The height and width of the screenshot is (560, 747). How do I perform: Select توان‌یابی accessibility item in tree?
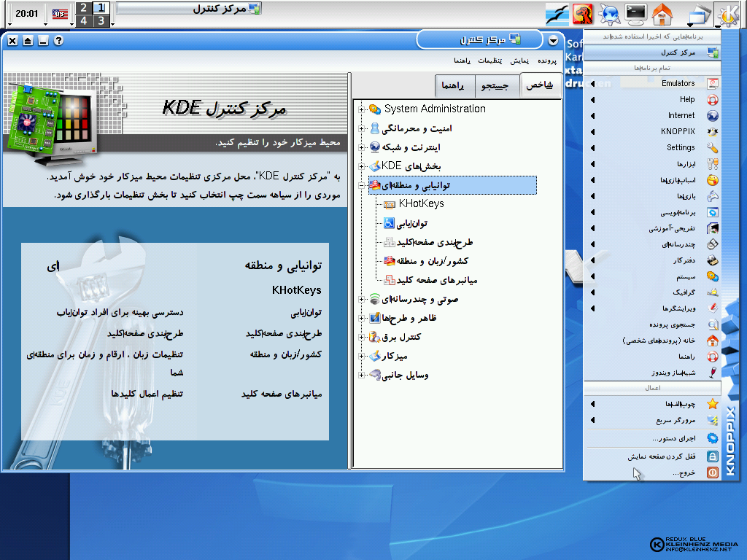coord(412,223)
